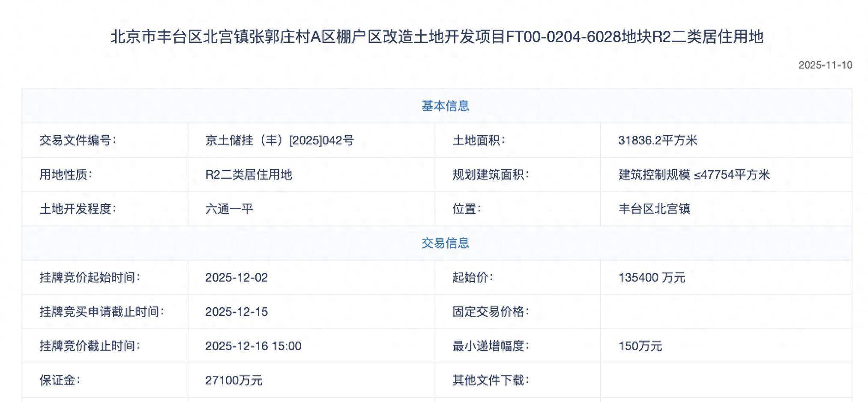Screen dimensions: 868x402
Task: Select the 挂牌竞买申请截止时间 label
Action: (102, 312)
